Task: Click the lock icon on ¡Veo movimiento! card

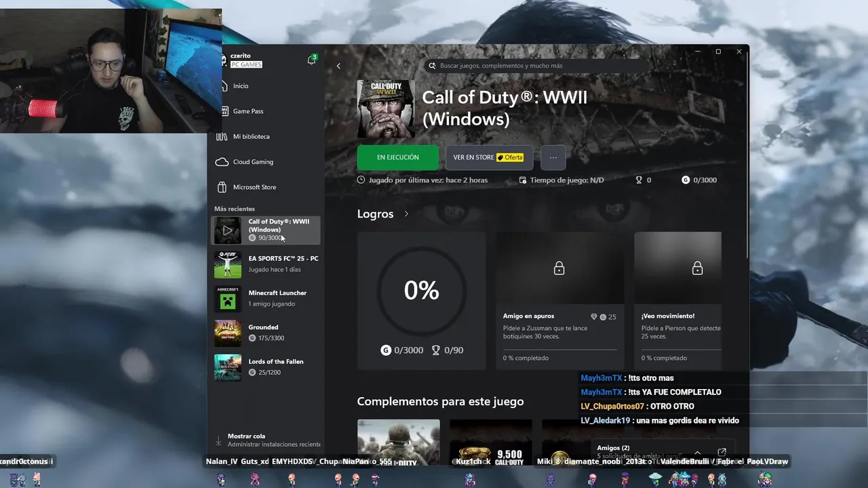Action: [x=697, y=268]
